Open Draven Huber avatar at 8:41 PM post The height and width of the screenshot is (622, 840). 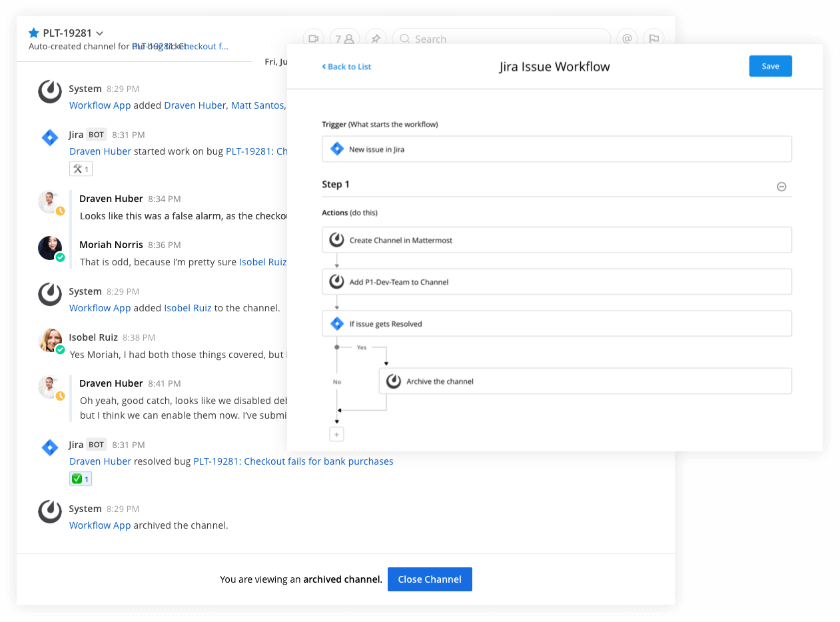click(50, 387)
